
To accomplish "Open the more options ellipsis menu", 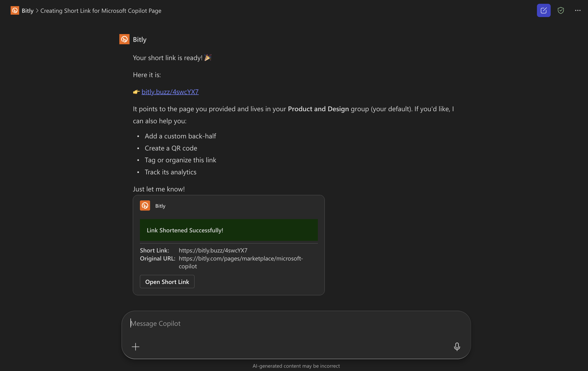I will coord(578,10).
